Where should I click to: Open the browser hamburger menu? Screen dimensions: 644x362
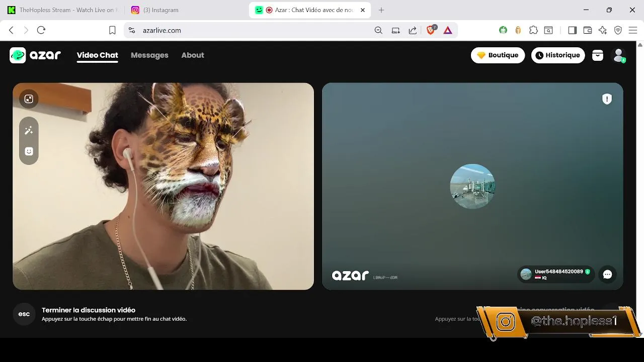pos(633,30)
